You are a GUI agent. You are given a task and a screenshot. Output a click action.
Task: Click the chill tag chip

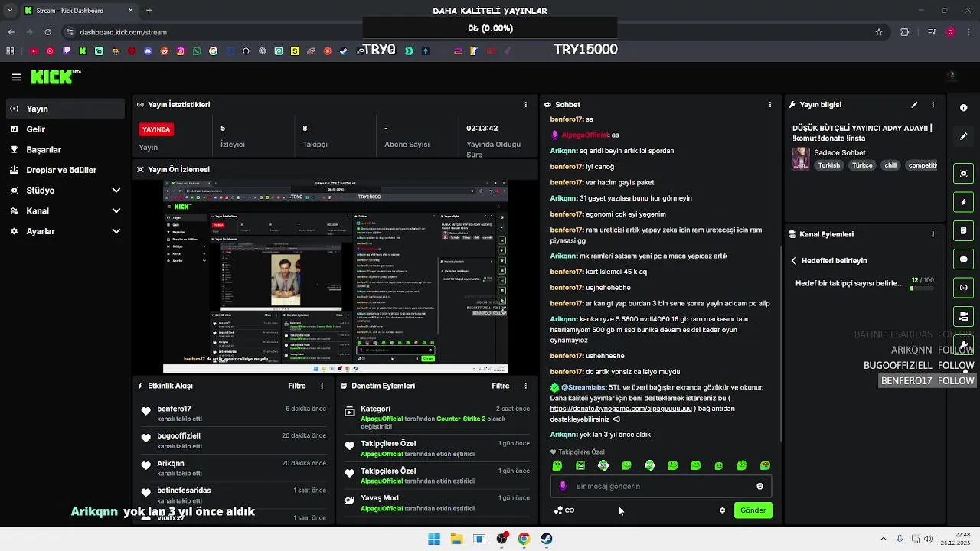(x=890, y=165)
